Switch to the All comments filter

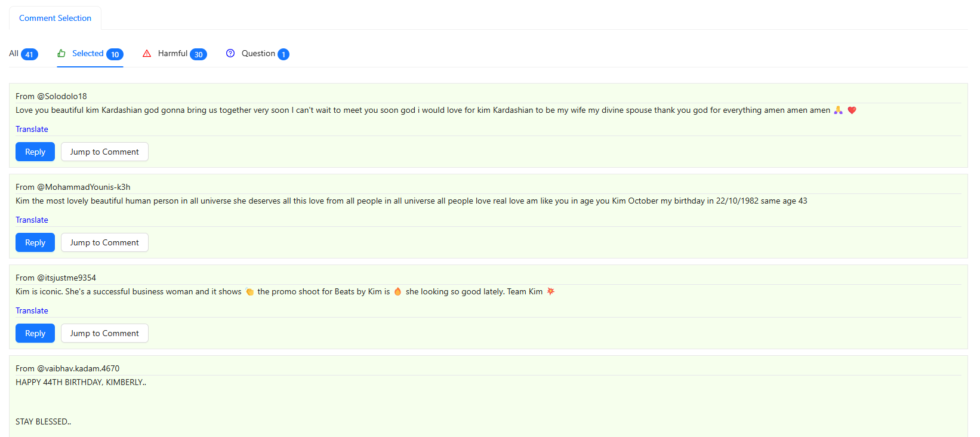pos(14,53)
